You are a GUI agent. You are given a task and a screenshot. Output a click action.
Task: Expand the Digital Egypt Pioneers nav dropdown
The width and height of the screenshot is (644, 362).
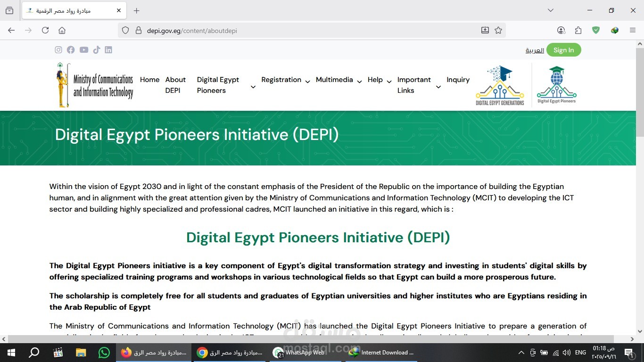pyautogui.click(x=253, y=87)
